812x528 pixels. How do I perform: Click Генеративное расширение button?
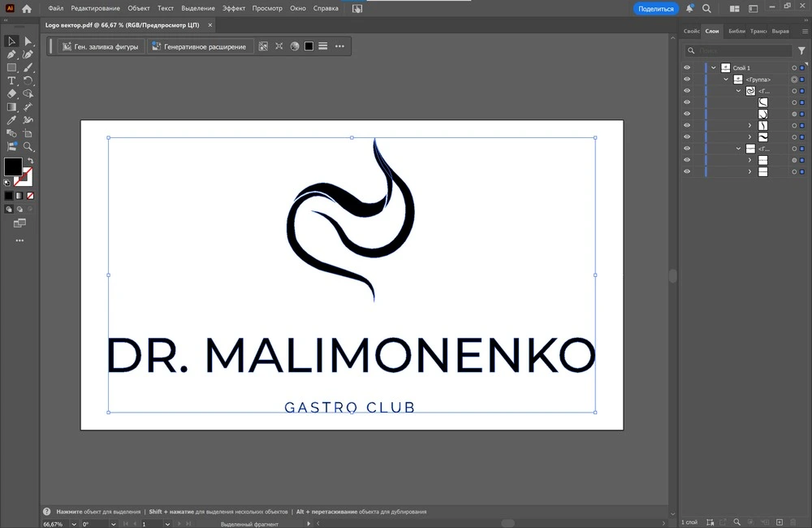click(200, 46)
